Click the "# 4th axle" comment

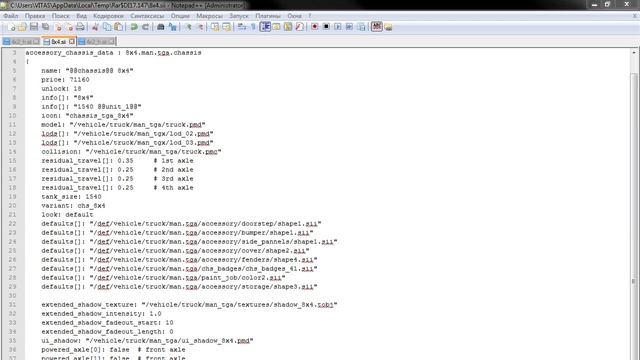point(173,188)
